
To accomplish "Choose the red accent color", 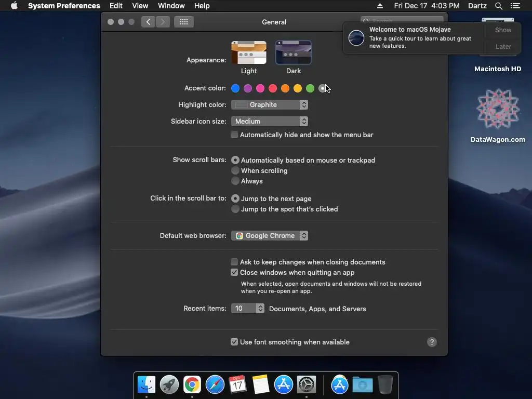I will 273,88.
